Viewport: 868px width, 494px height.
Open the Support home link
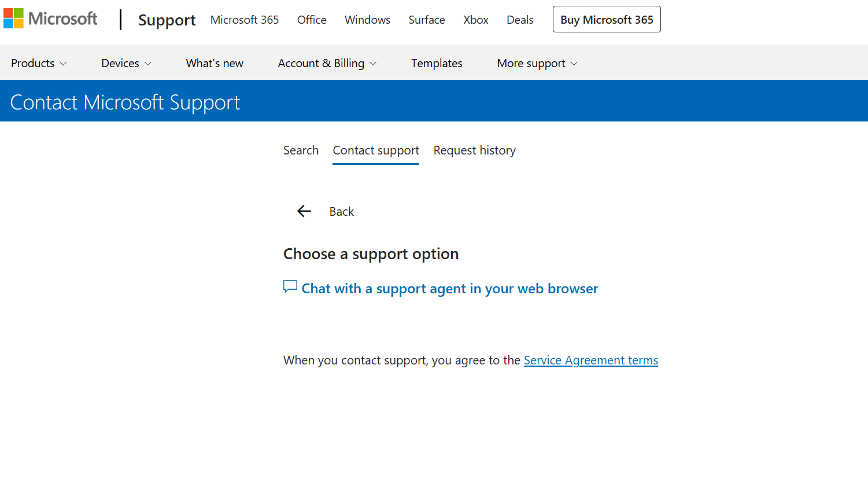pos(167,20)
